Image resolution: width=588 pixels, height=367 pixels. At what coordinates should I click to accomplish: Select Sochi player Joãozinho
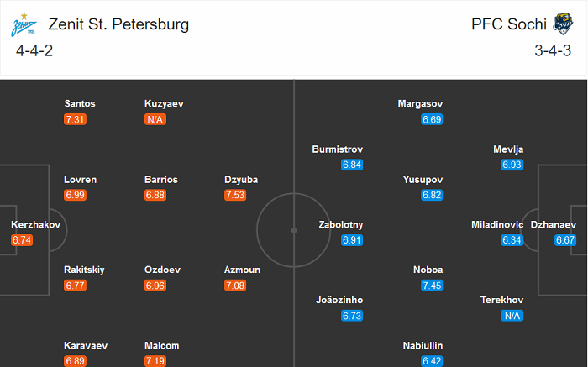click(x=339, y=300)
